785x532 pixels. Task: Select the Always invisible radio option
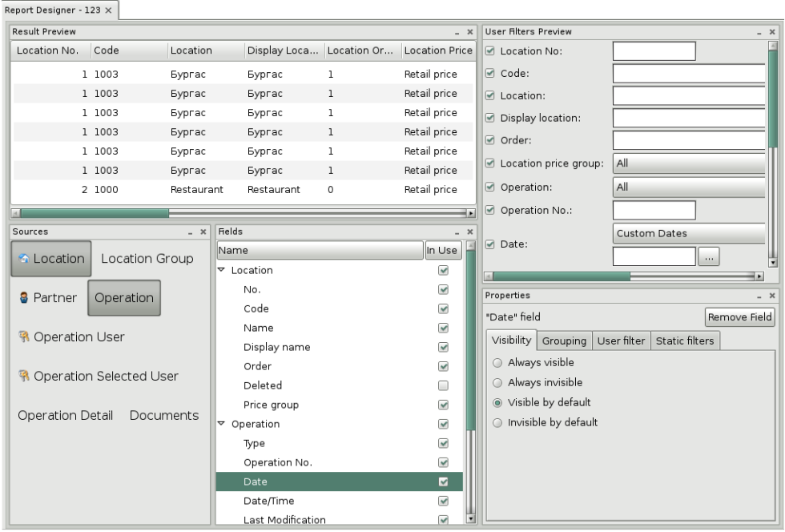497,383
